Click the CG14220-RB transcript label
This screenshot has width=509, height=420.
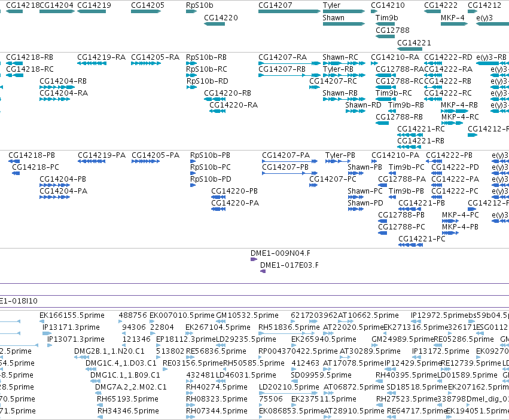tap(227, 93)
